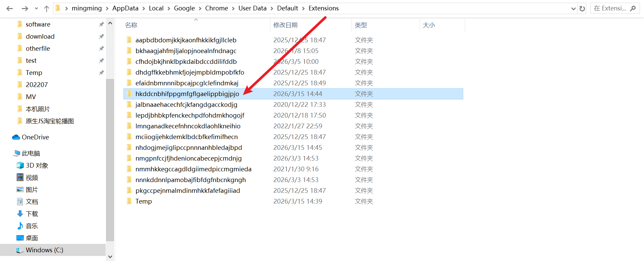Select 此电脑 computer icon
Viewport: 644px width, 261px height.
tap(16, 154)
